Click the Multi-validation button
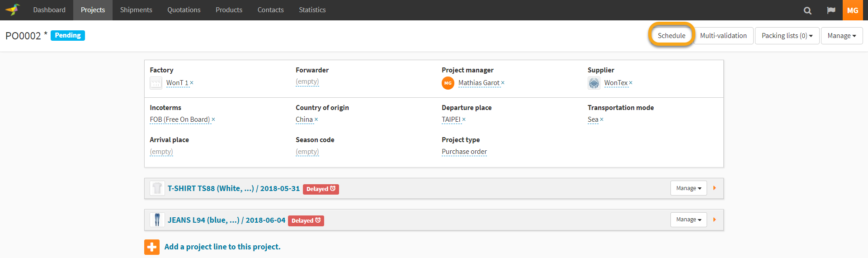The height and width of the screenshot is (258, 868). click(723, 36)
